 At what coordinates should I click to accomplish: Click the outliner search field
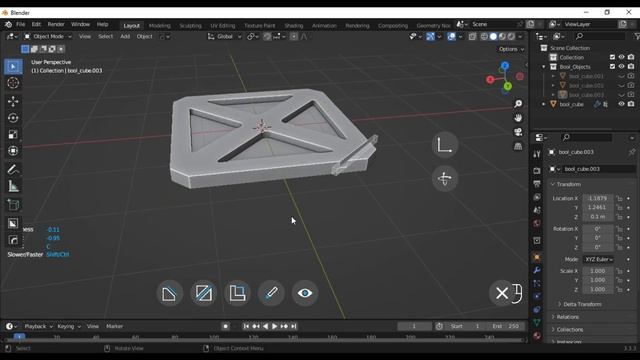[x=600, y=37]
